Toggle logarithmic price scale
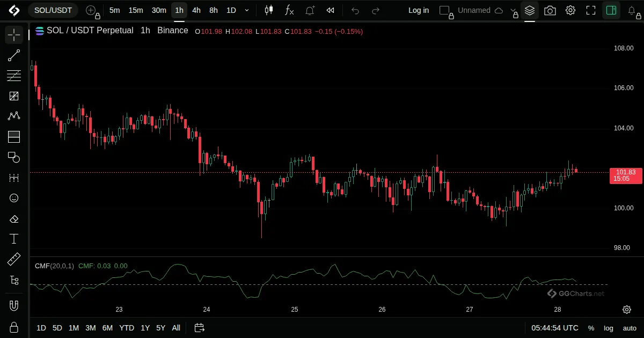The image size is (644, 338). click(x=609, y=328)
